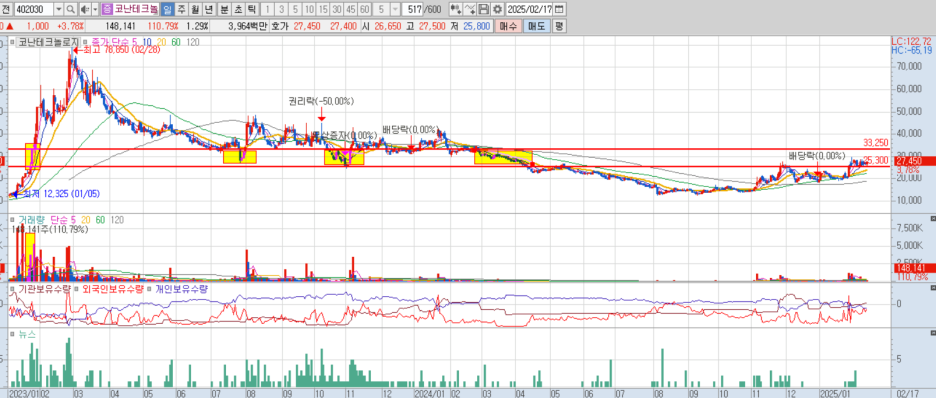Viewport: 936px width, 398px height.
Task: Click the 60-day moving average legend value
Action: tap(176, 42)
